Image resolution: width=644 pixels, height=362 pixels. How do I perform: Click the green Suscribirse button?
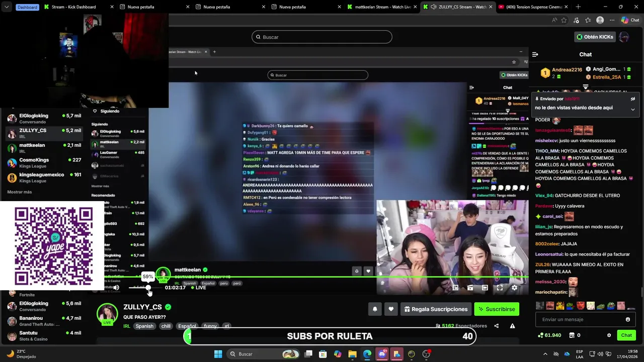tap(497, 309)
